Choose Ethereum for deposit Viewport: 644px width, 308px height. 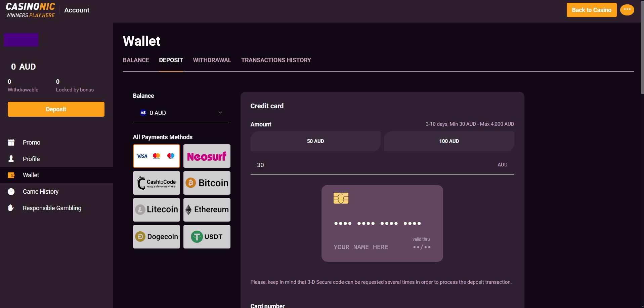coord(207,210)
